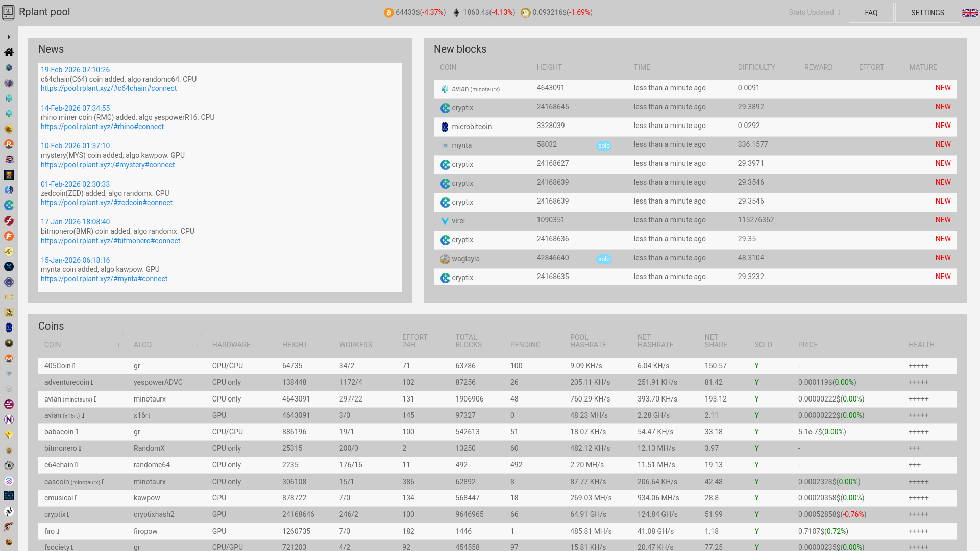Open the FAQ page
The width and height of the screenshot is (980, 551).
tap(871, 13)
